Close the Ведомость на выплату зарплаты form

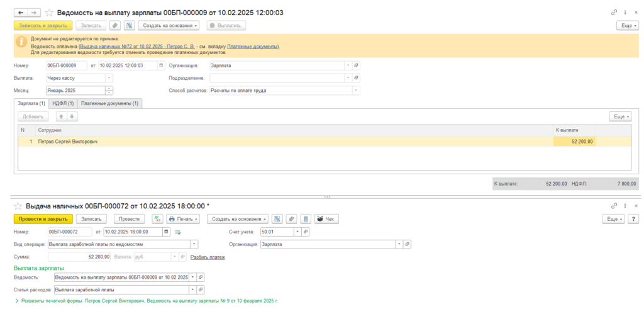(x=636, y=13)
